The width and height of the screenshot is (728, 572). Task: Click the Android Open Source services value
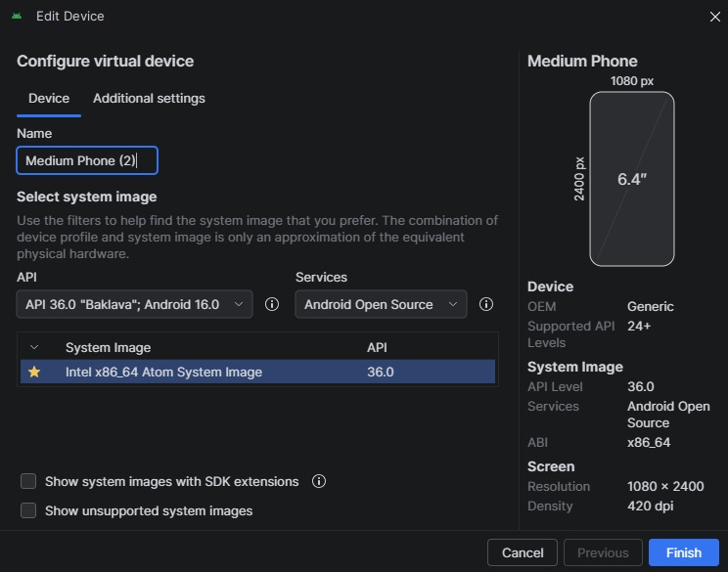pos(668,415)
